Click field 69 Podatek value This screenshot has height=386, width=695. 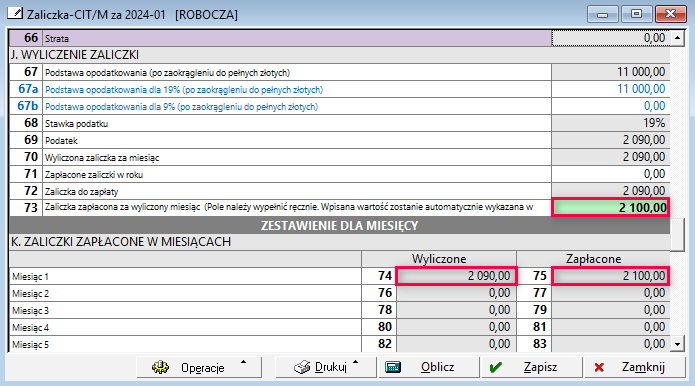610,140
